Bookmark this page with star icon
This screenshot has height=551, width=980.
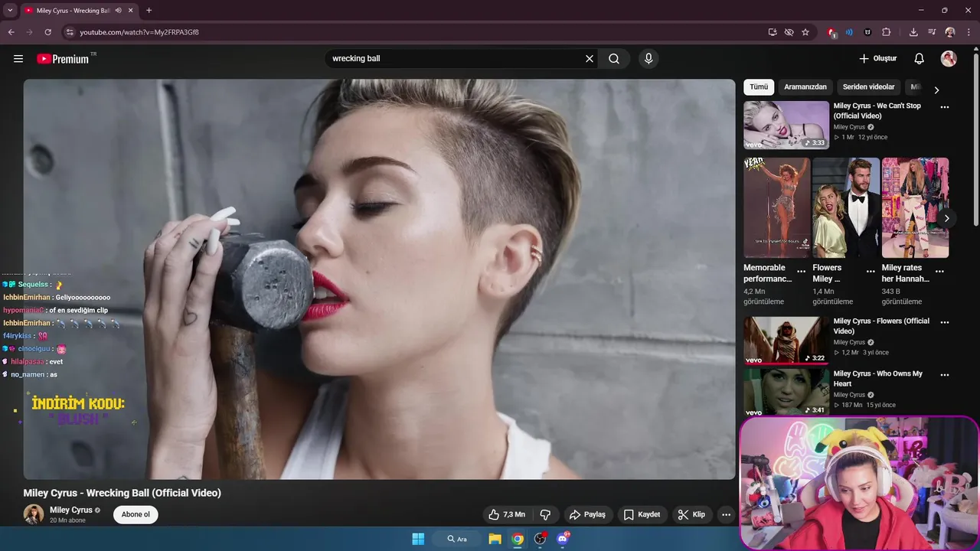pyautogui.click(x=805, y=32)
